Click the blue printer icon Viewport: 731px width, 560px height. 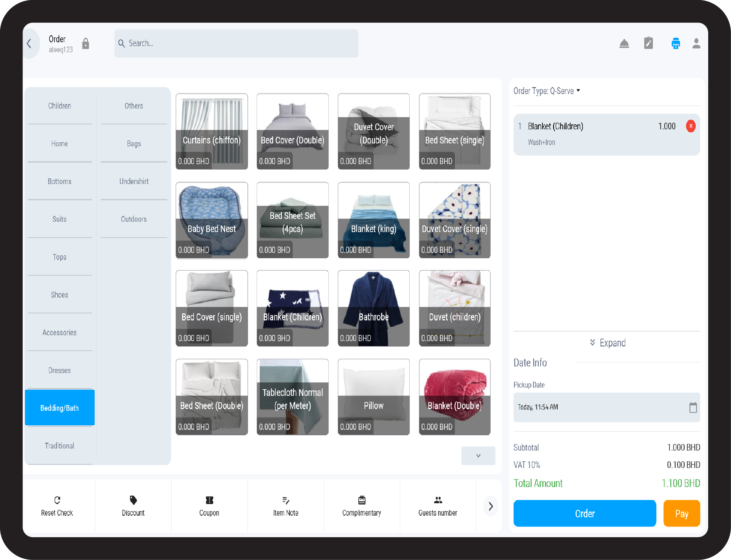tap(675, 43)
